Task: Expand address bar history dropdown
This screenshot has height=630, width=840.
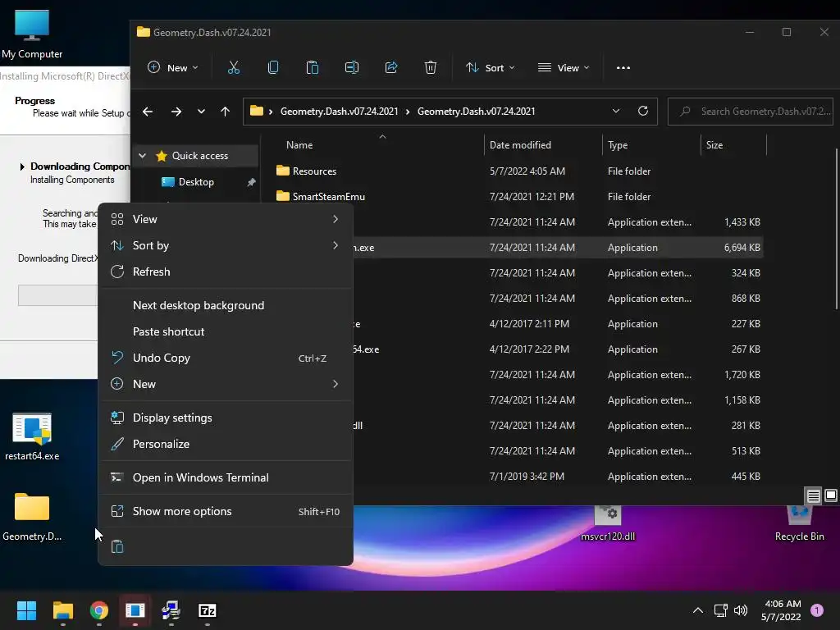Action: 615,111
